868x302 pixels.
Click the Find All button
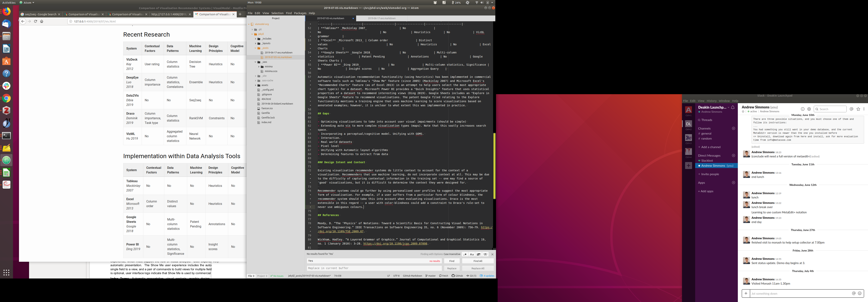click(x=477, y=261)
